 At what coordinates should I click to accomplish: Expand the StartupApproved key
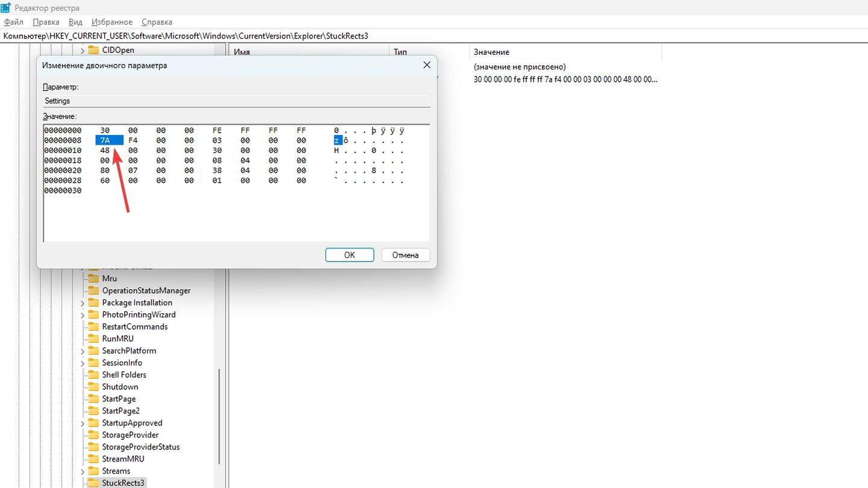click(83, 423)
